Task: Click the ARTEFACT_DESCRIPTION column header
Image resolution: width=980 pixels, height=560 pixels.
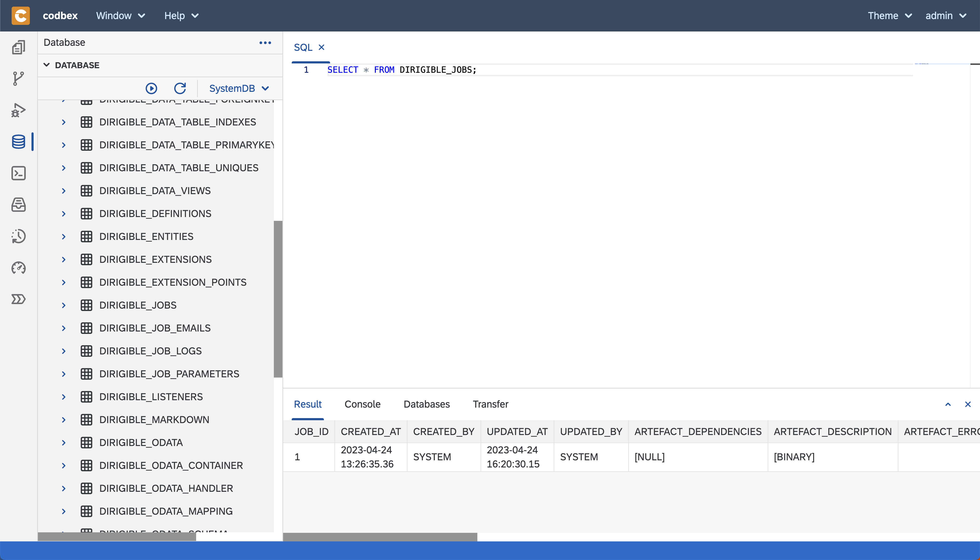Action: 832,431
